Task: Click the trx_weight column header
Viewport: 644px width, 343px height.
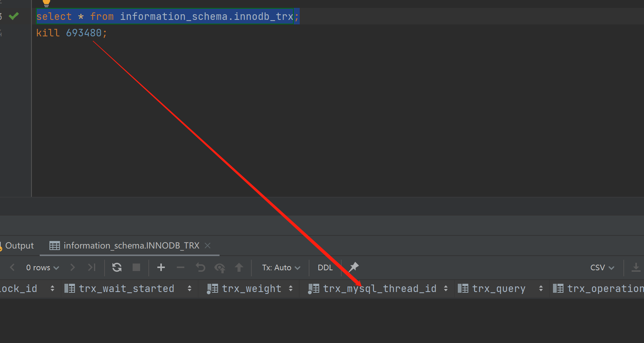Action: (x=251, y=289)
